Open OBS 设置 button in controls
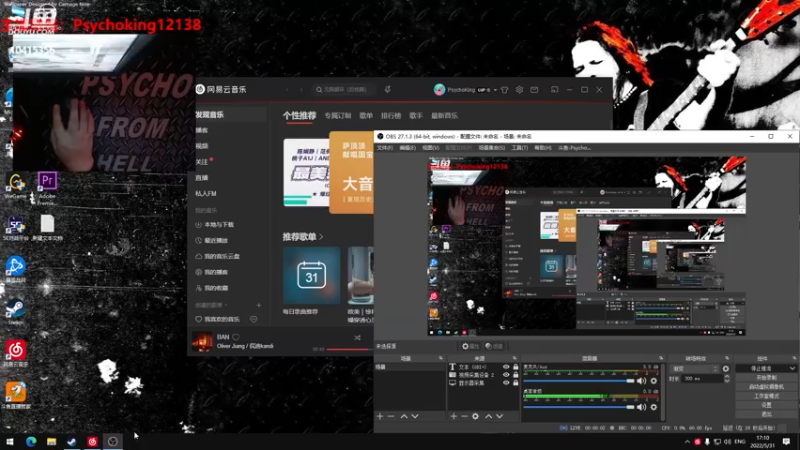This screenshot has height=450, width=800. point(766,405)
